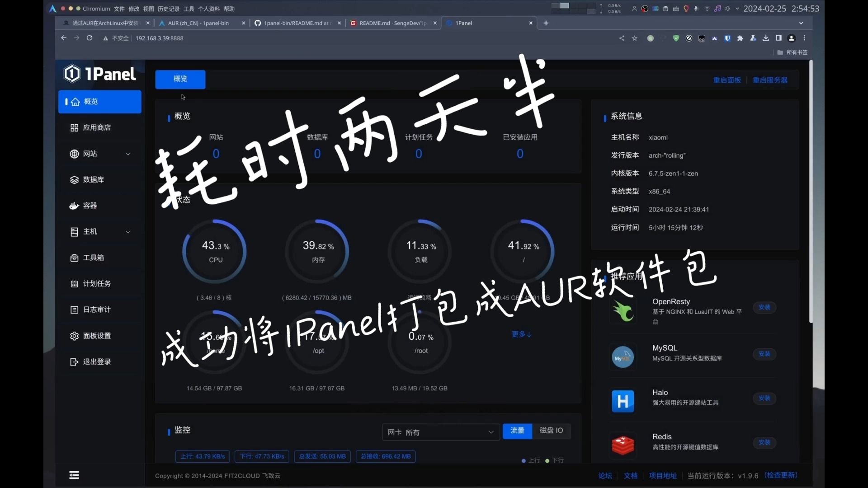Click the 1Panel logo
Screen dimensions: 868x488
click(x=99, y=74)
